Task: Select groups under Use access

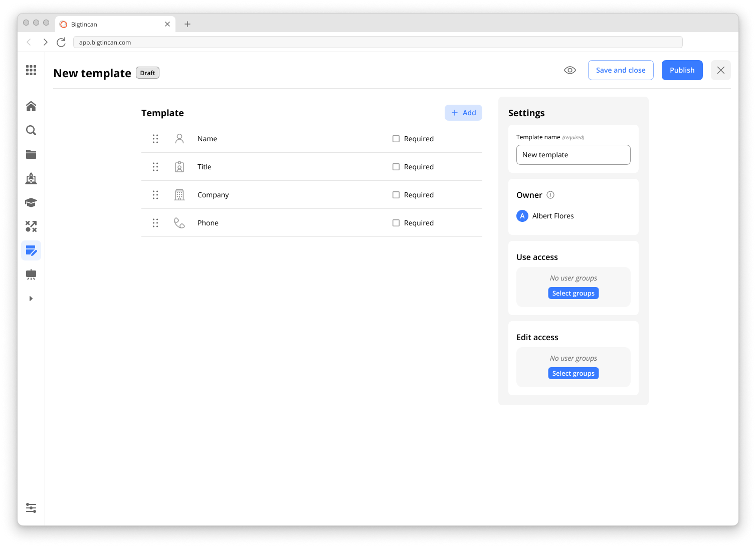Action: (x=573, y=293)
